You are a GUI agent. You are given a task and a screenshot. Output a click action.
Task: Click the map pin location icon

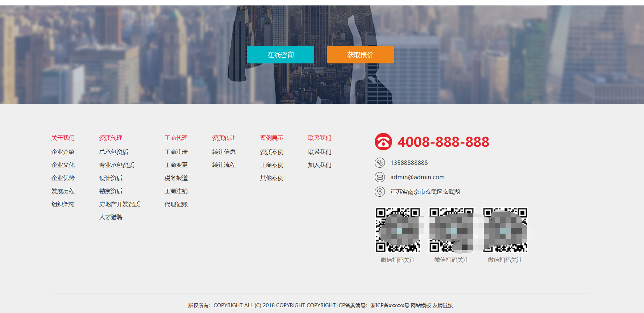click(x=379, y=192)
